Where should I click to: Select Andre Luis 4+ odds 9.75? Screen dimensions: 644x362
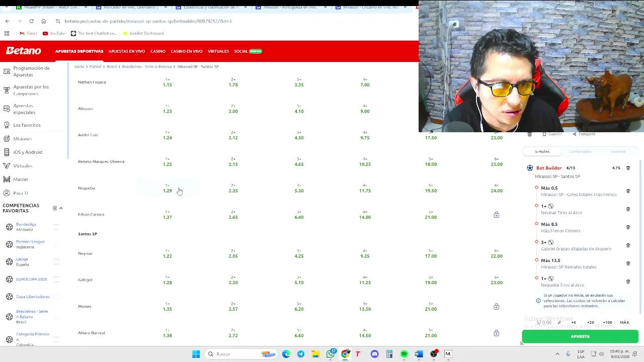point(365,135)
